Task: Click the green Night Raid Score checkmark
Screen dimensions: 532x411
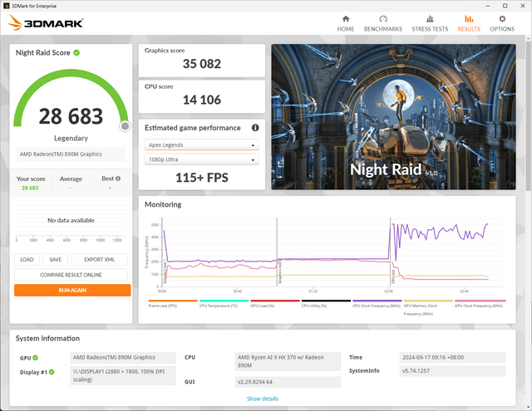Action: pyautogui.click(x=76, y=52)
